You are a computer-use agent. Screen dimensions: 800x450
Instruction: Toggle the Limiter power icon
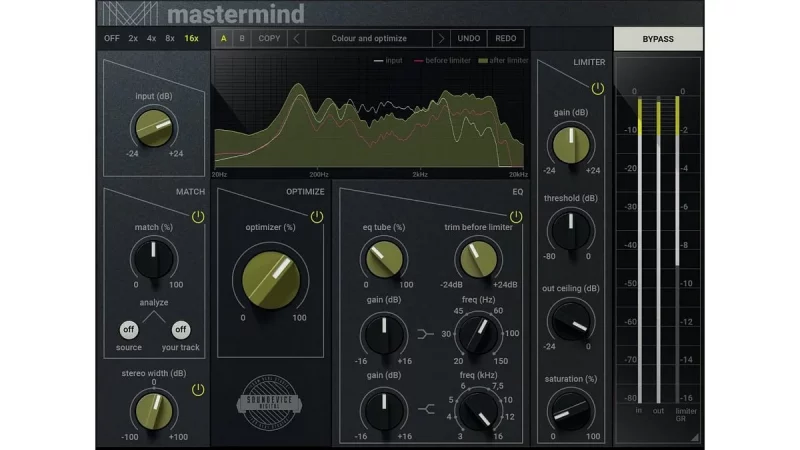click(x=597, y=89)
